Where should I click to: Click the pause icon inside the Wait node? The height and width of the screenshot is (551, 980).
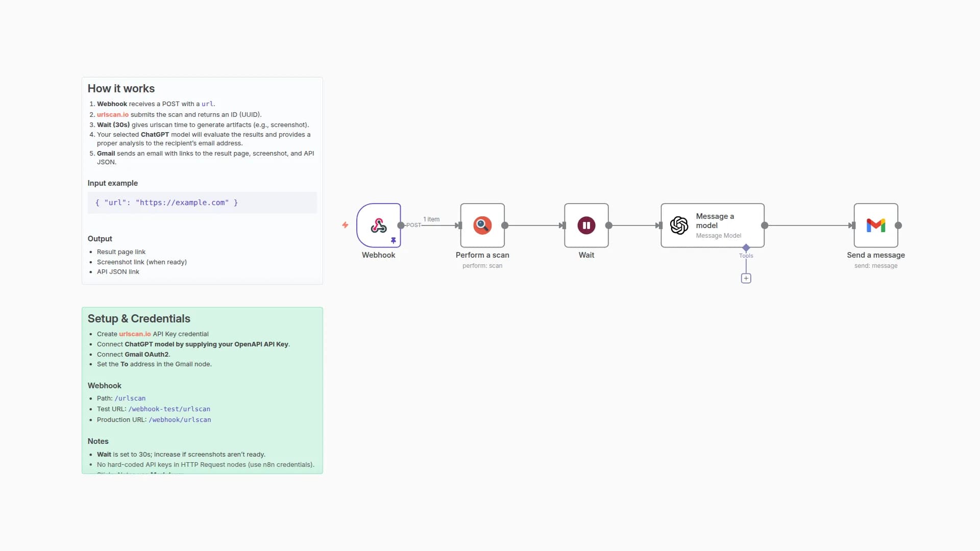tap(586, 225)
